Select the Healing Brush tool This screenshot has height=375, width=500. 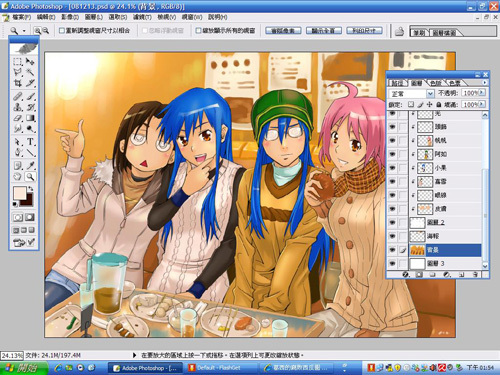pyautogui.click(x=18, y=97)
